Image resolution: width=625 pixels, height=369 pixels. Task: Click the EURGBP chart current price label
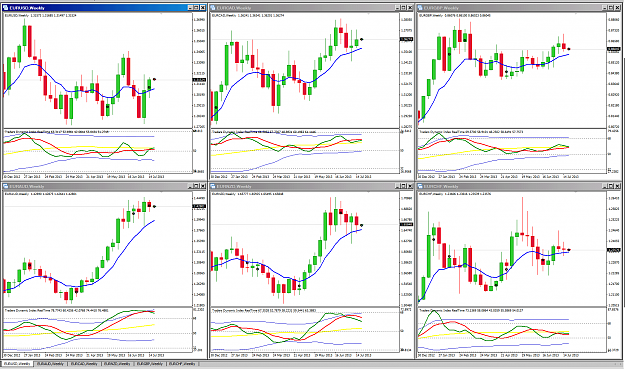[x=613, y=49]
